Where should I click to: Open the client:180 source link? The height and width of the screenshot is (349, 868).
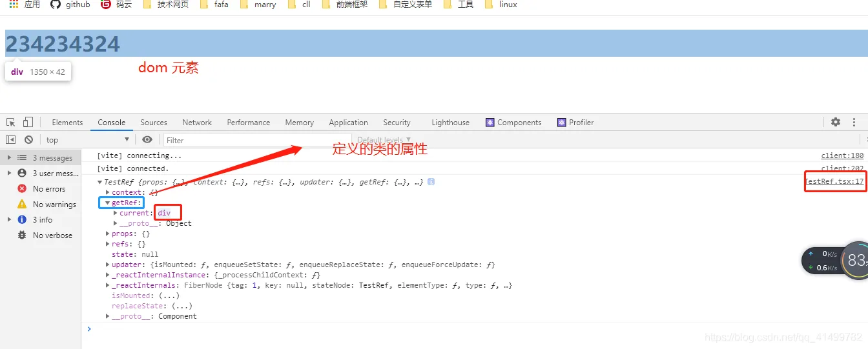click(x=842, y=155)
